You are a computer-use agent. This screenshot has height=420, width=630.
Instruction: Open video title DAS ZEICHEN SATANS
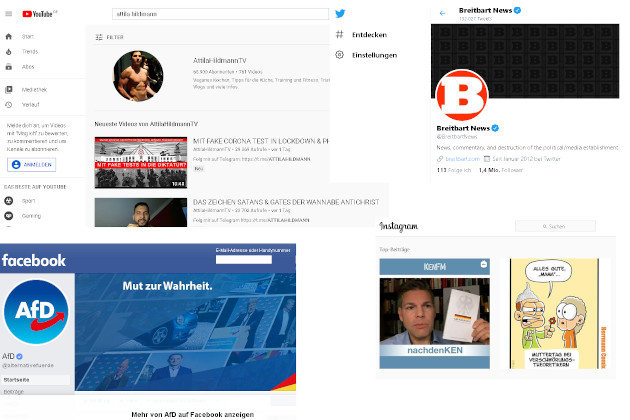(286, 202)
